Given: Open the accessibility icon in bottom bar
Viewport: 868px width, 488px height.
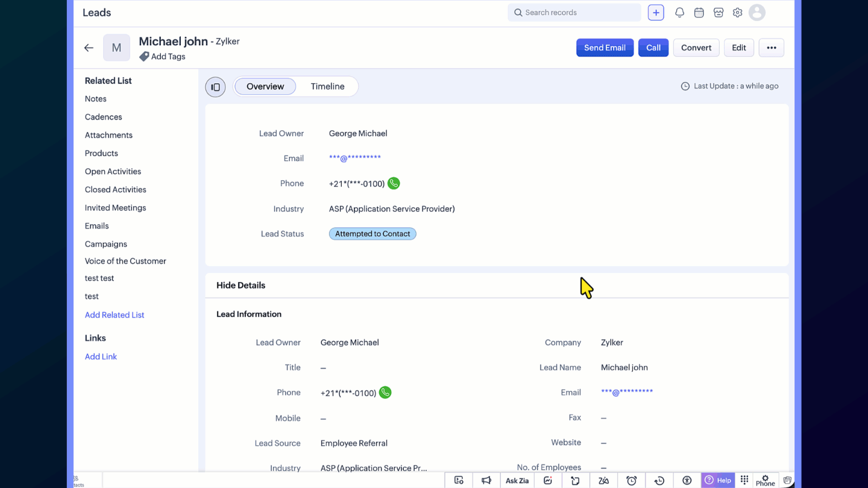Looking at the screenshot, I should [x=687, y=480].
